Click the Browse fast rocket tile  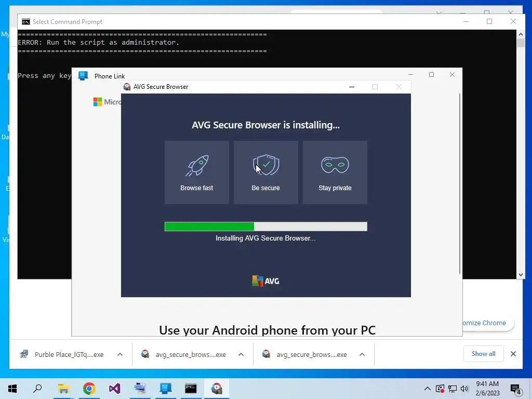197,172
